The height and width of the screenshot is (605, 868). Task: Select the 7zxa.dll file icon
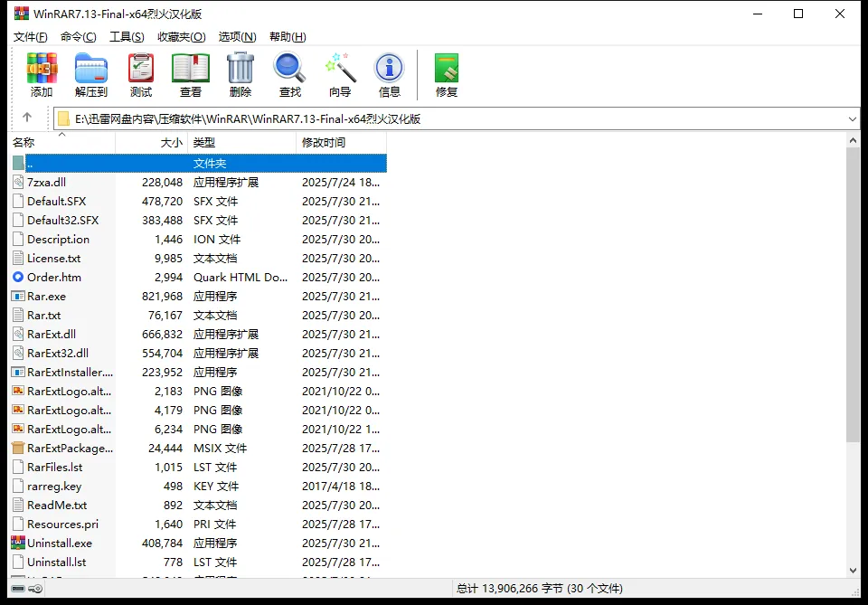pos(18,182)
